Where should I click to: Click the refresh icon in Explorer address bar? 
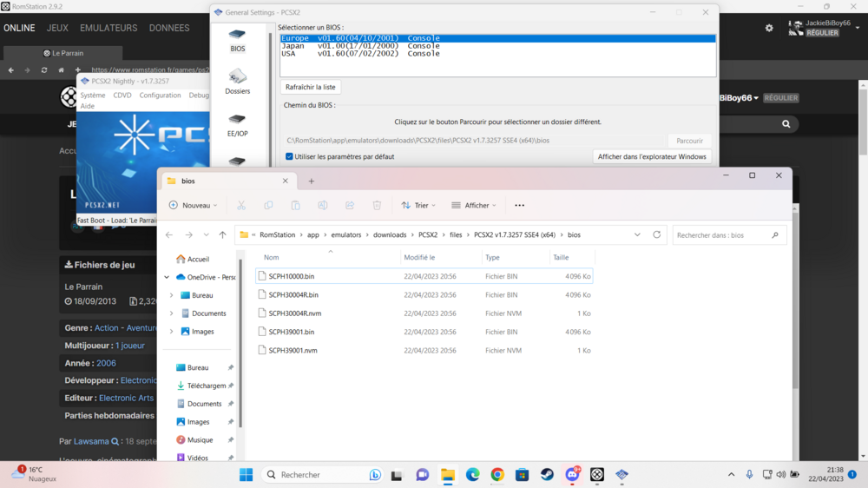pyautogui.click(x=657, y=234)
